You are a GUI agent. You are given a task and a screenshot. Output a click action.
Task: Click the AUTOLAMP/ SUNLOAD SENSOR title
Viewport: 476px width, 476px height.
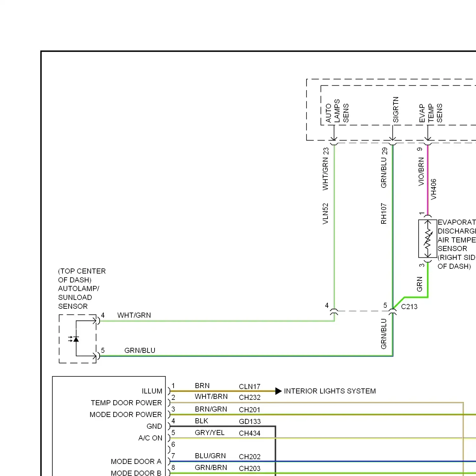[79, 297]
